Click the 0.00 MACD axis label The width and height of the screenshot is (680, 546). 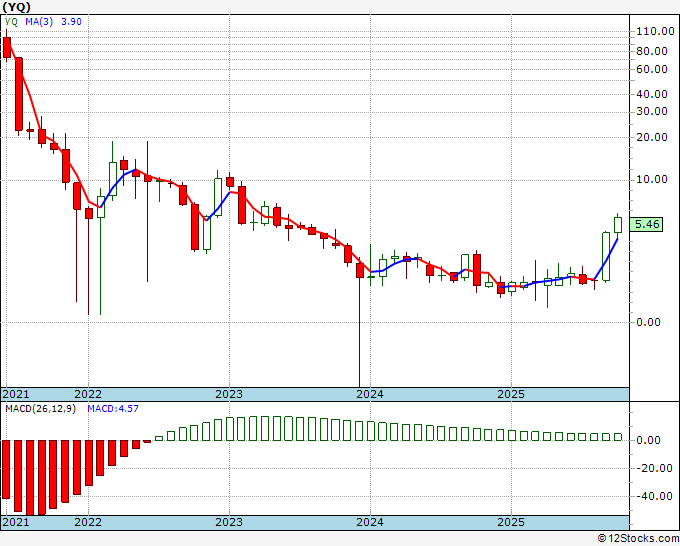pos(648,440)
